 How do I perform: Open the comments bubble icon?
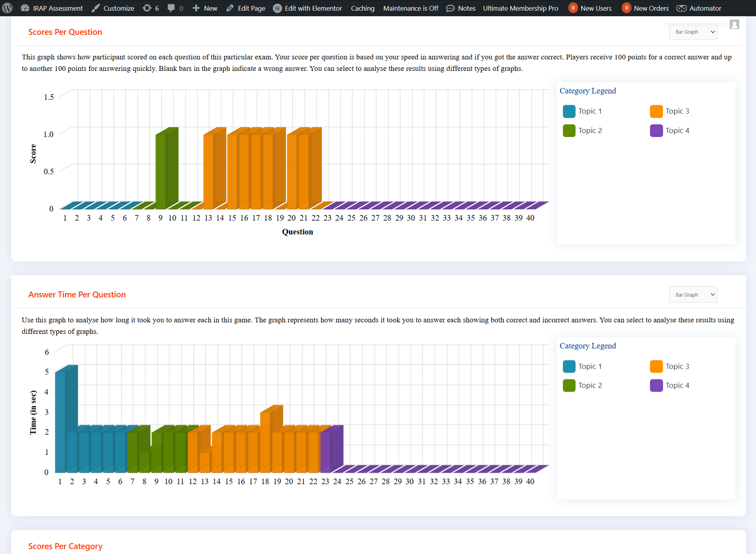tap(171, 8)
